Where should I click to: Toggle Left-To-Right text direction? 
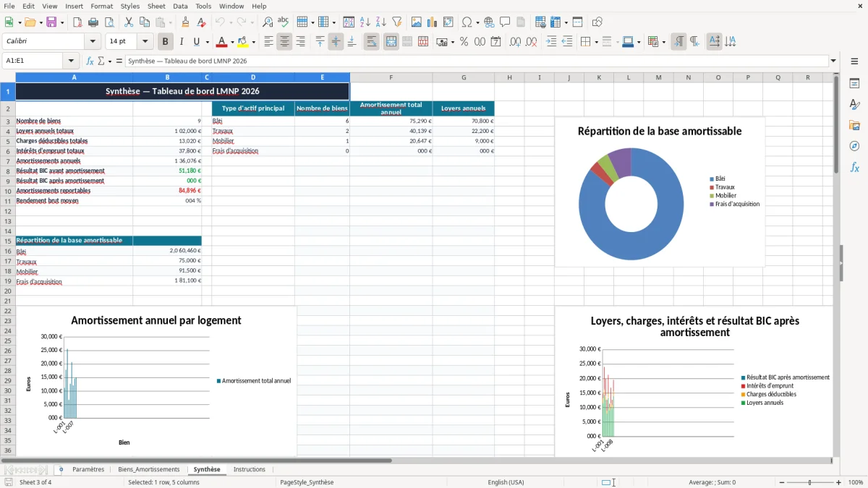pyautogui.click(x=678, y=42)
